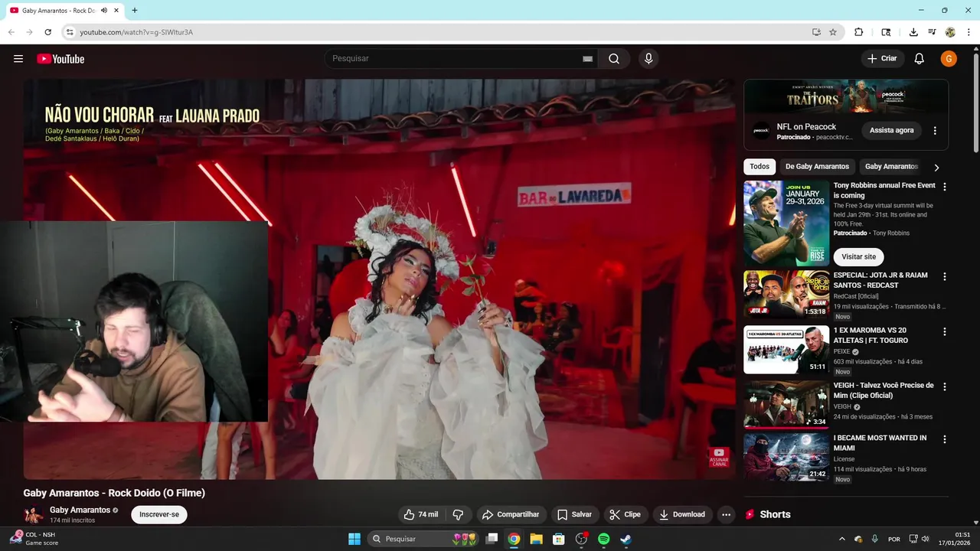
Task: Show more filter chips with arrow
Action: click(936, 167)
